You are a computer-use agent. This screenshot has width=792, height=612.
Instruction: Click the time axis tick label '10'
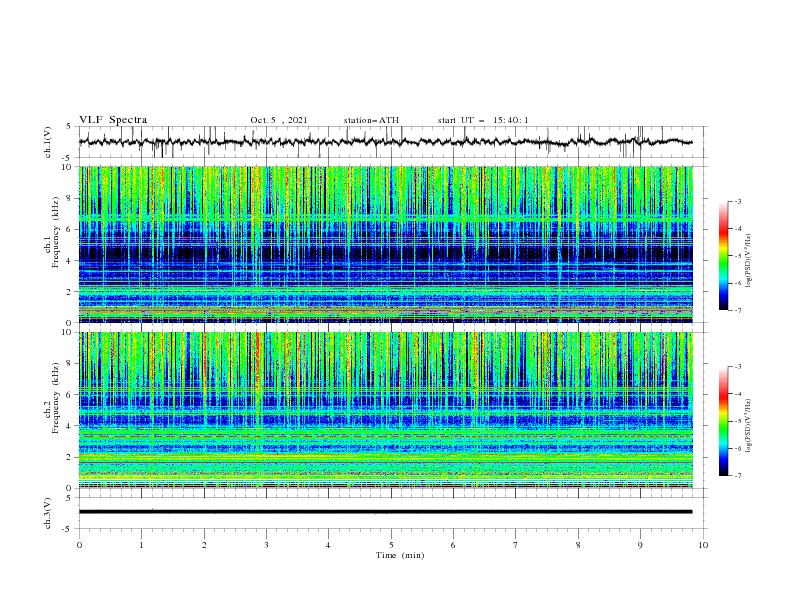pyautogui.click(x=703, y=545)
